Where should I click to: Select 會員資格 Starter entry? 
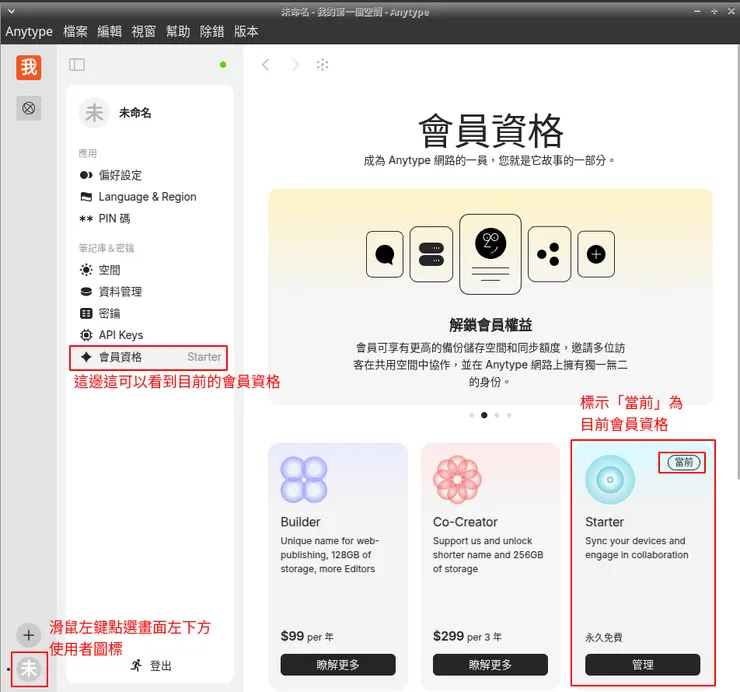tap(149, 357)
